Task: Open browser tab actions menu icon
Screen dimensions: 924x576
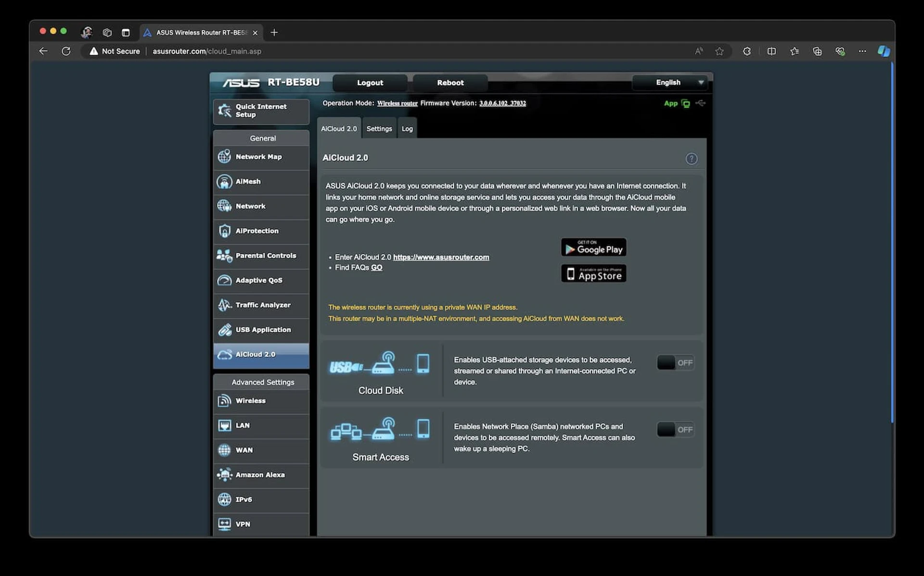Action: 126,33
